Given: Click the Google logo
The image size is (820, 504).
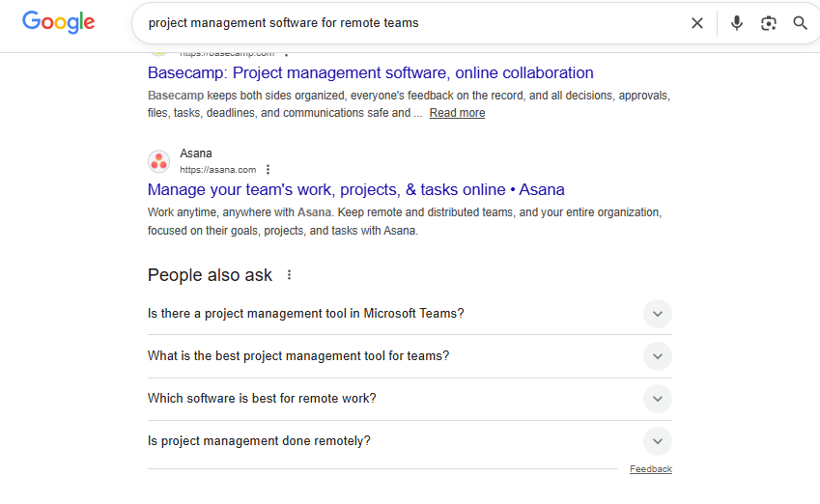Looking at the screenshot, I should [x=58, y=23].
